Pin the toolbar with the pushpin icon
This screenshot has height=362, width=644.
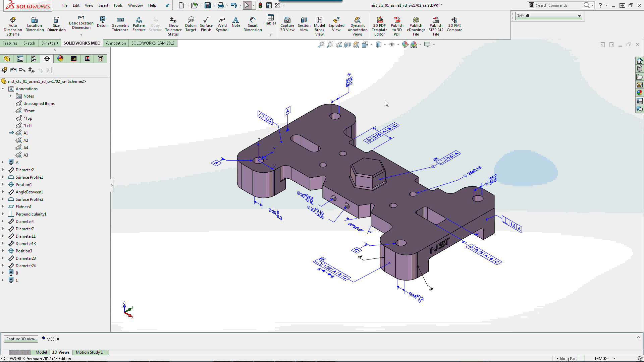167,5
